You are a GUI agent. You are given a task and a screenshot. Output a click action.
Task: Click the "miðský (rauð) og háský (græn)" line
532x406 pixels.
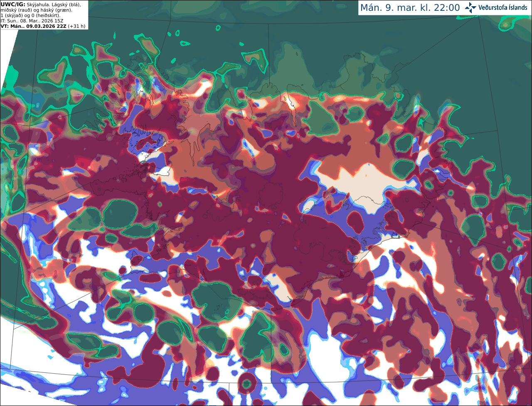pyautogui.click(x=36, y=10)
